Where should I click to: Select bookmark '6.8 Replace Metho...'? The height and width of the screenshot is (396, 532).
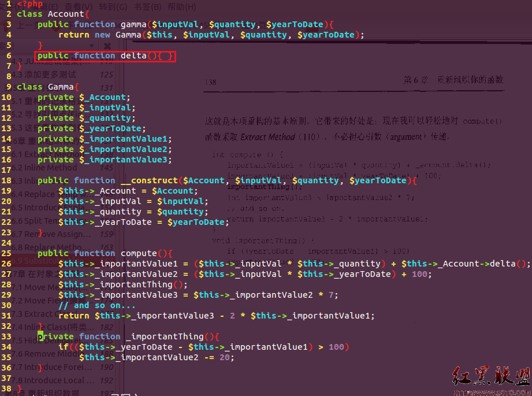click(63, 247)
